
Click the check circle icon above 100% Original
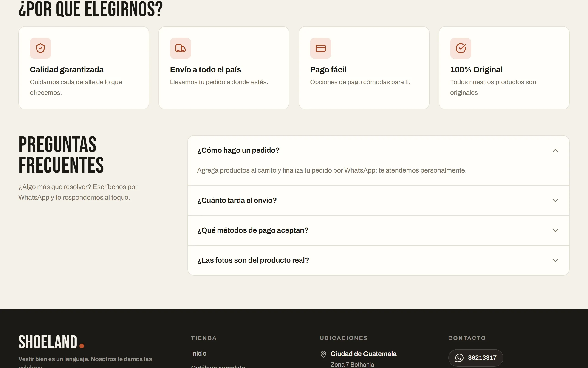[x=461, y=48]
